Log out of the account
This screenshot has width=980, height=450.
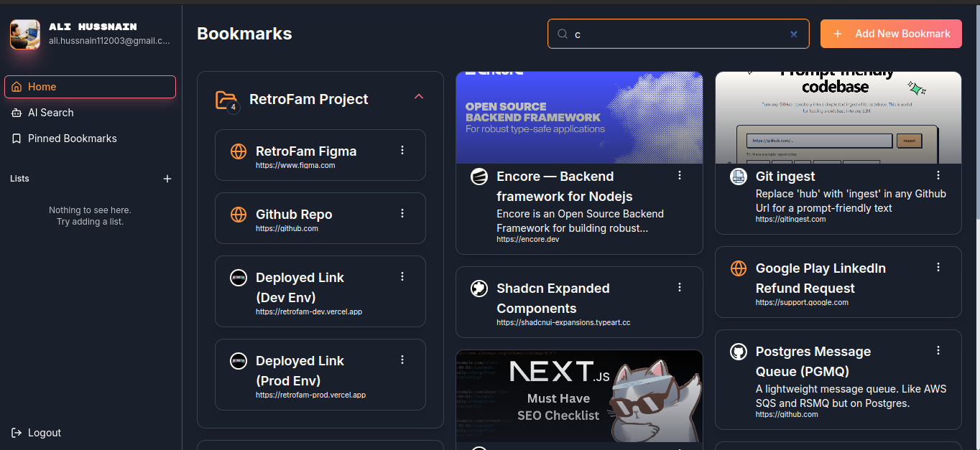[37, 433]
